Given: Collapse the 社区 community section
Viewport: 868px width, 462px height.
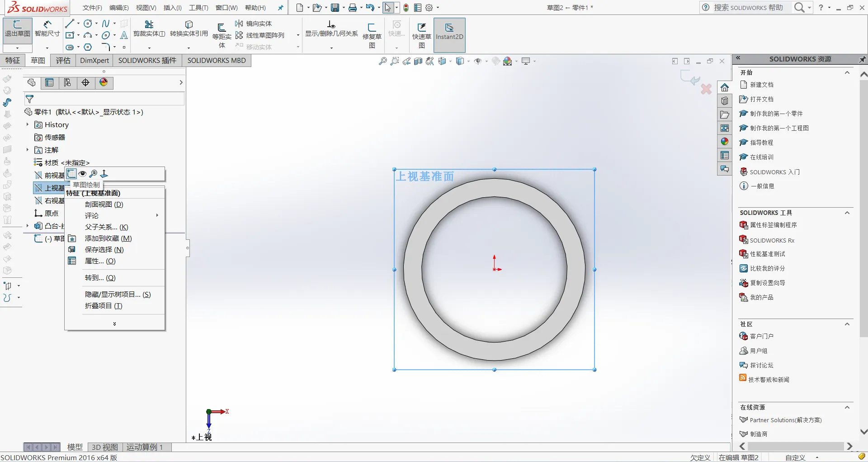Looking at the screenshot, I should 847,324.
